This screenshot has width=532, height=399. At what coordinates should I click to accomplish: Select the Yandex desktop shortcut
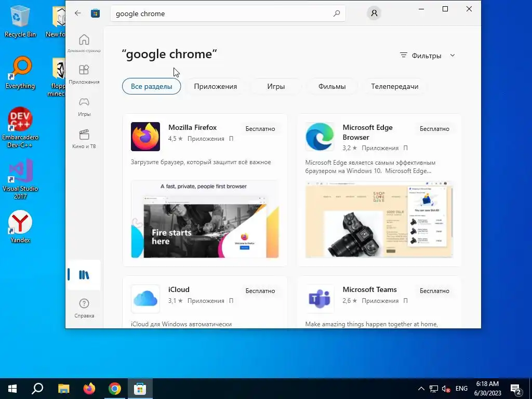point(20,227)
